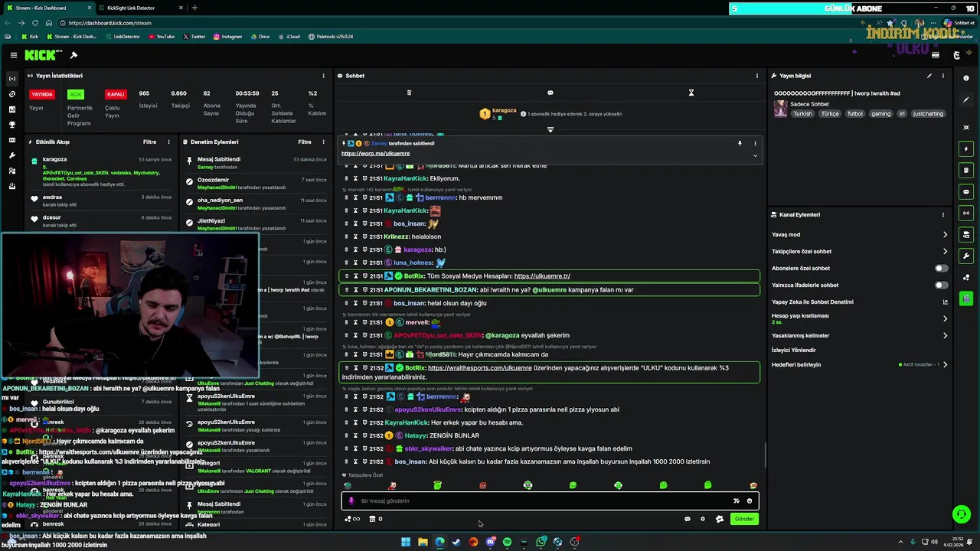The height and width of the screenshot is (551, 980).
Task: Open chat settings gear below message box
Action: pyautogui.click(x=703, y=519)
